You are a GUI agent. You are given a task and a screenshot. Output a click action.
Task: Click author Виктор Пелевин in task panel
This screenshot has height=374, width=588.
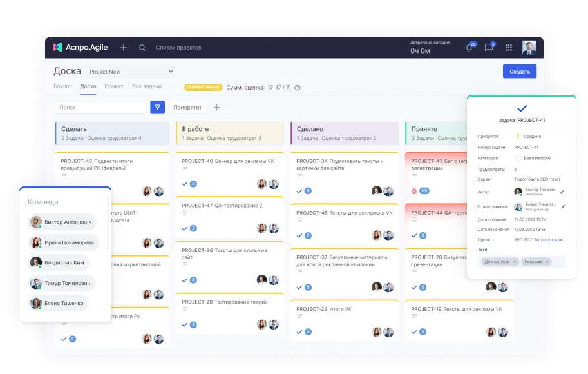click(535, 192)
